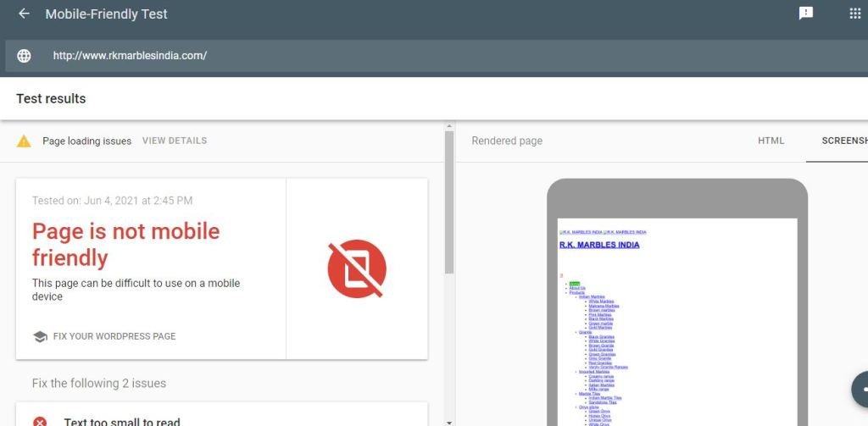Screen dimensions: 868x426
Task: Click the scrollbar up arrow
Action: coord(449,126)
